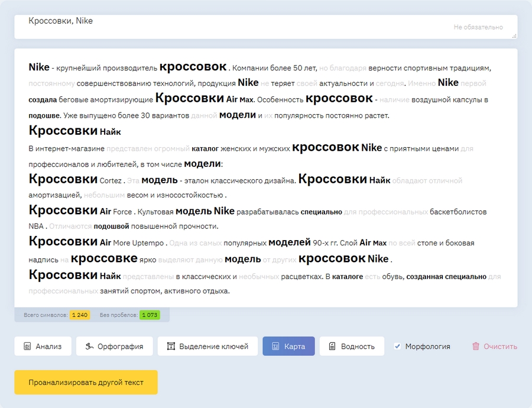Click the word крупнейший
The image size is (532, 408).
79,68
